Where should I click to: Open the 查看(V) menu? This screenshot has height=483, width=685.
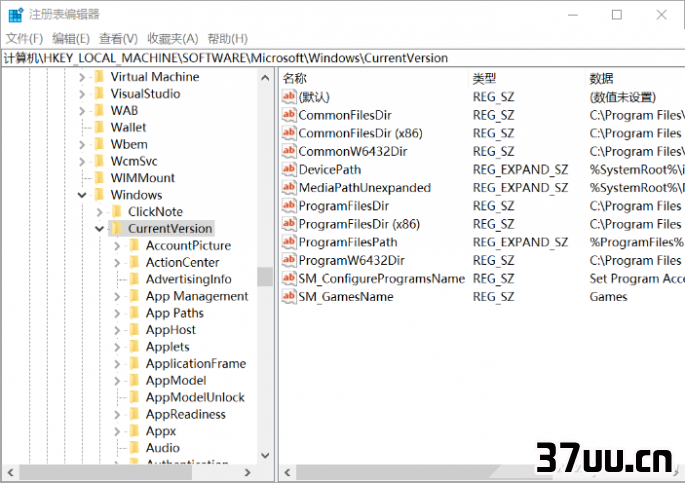(118, 39)
